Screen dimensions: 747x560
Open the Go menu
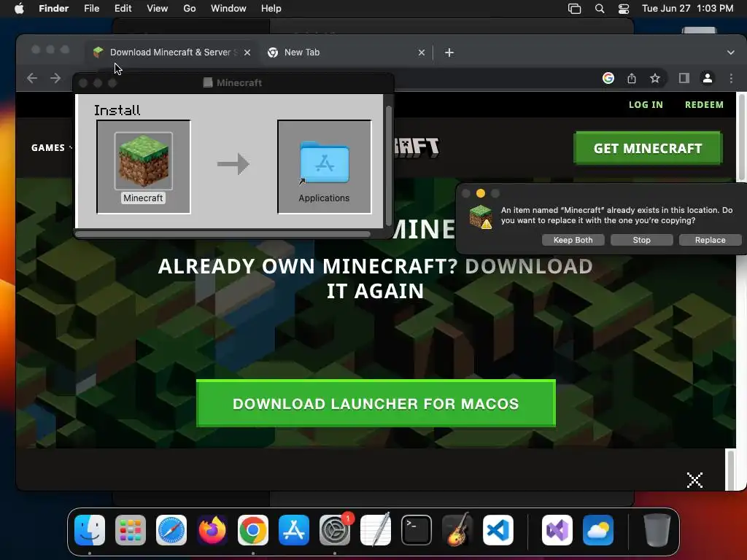click(190, 9)
